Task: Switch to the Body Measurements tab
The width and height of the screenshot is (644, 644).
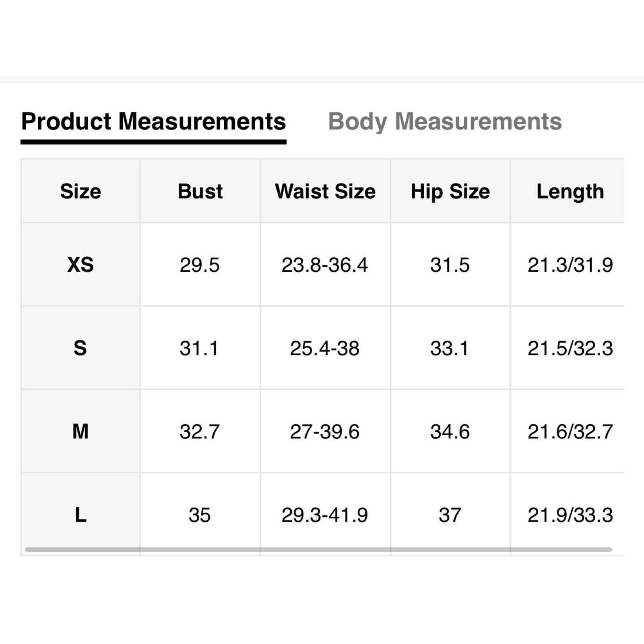Action: pyautogui.click(x=445, y=122)
